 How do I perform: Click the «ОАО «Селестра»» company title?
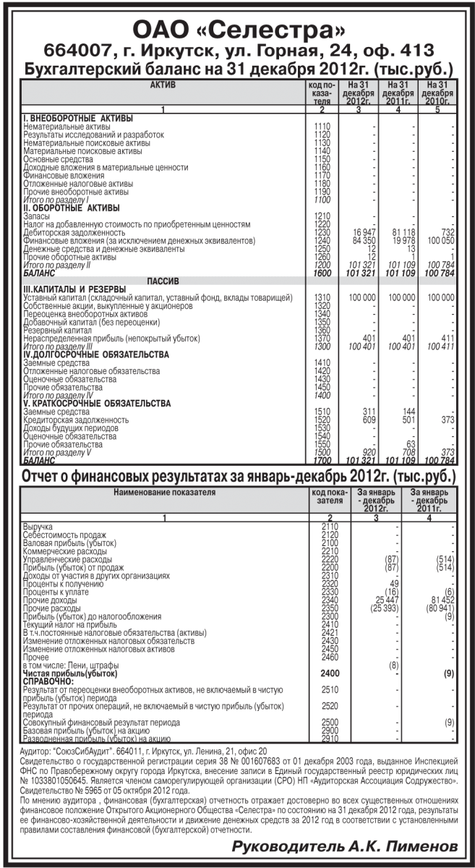point(238,30)
